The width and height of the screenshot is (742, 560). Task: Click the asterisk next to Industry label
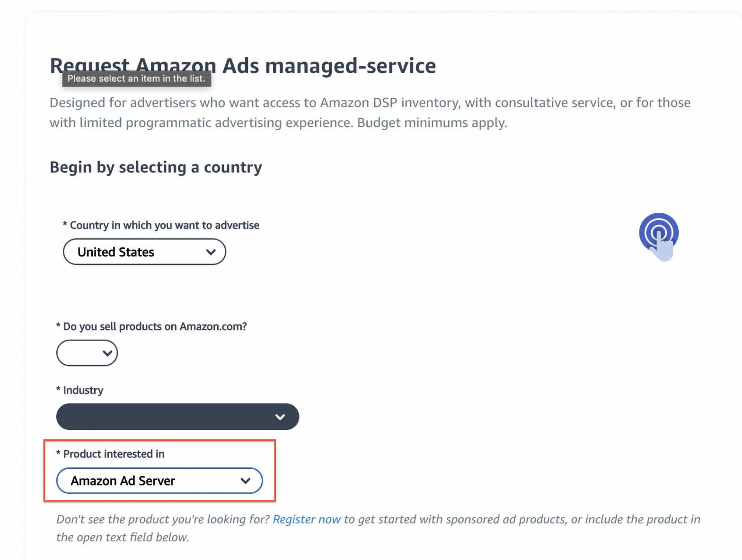58,390
